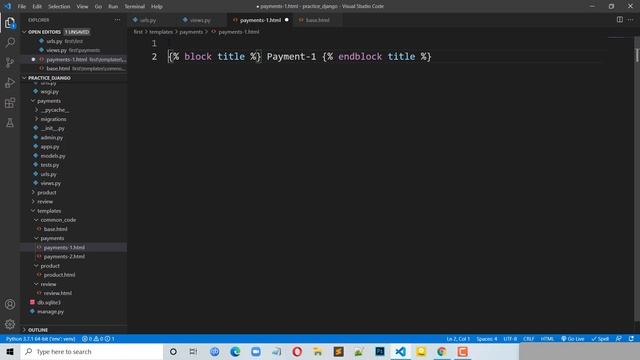Click the feedback icon in status bar
The width and height of the screenshot is (640, 360).
(x=619, y=339)
